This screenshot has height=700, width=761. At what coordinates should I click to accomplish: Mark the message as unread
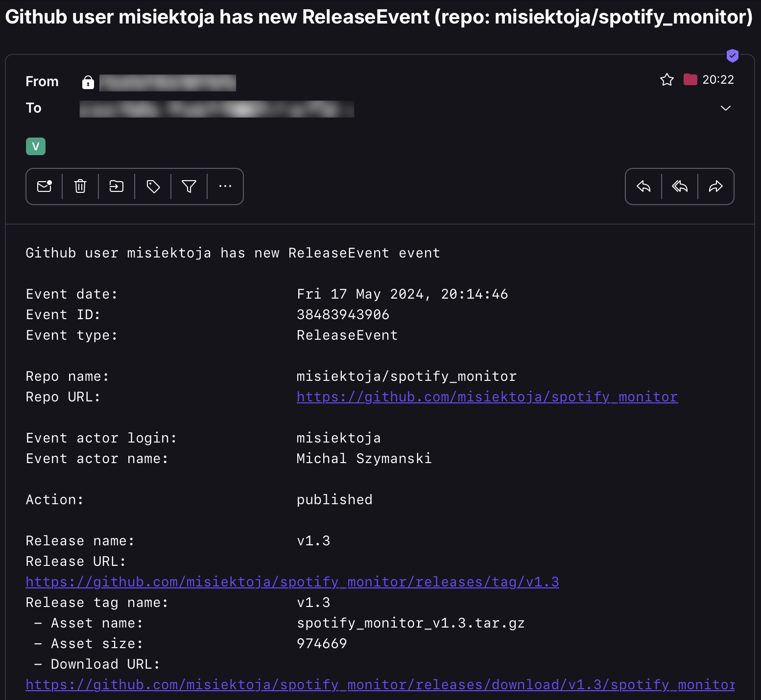click(45, 187)
